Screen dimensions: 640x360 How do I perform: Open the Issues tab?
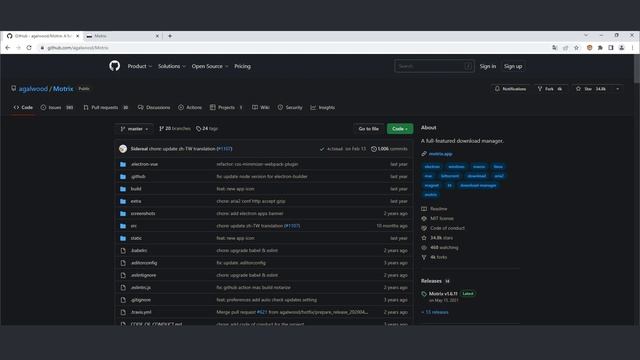tap(57, 107)
